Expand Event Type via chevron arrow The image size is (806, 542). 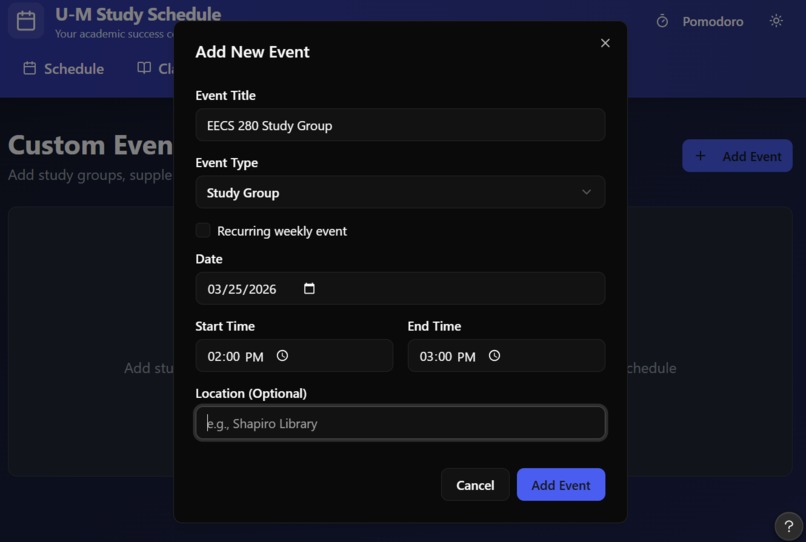[x=586, y=192]
